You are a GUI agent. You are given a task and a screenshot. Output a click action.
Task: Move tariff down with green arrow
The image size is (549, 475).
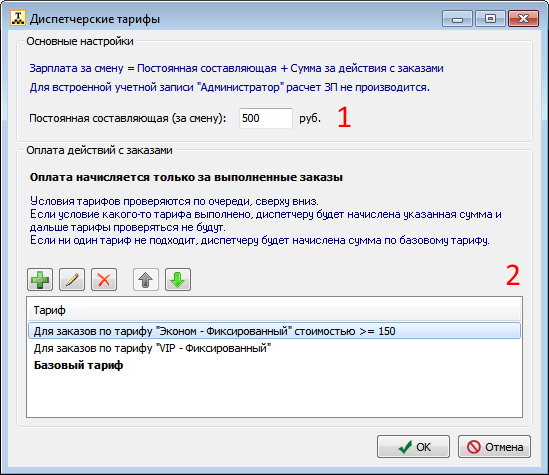click(178, 280)
